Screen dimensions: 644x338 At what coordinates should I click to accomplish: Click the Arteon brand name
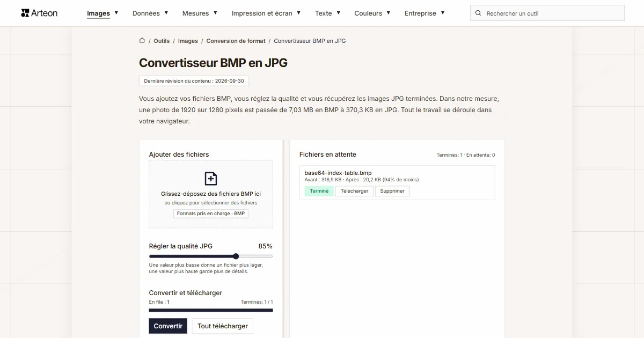point(45,13)
